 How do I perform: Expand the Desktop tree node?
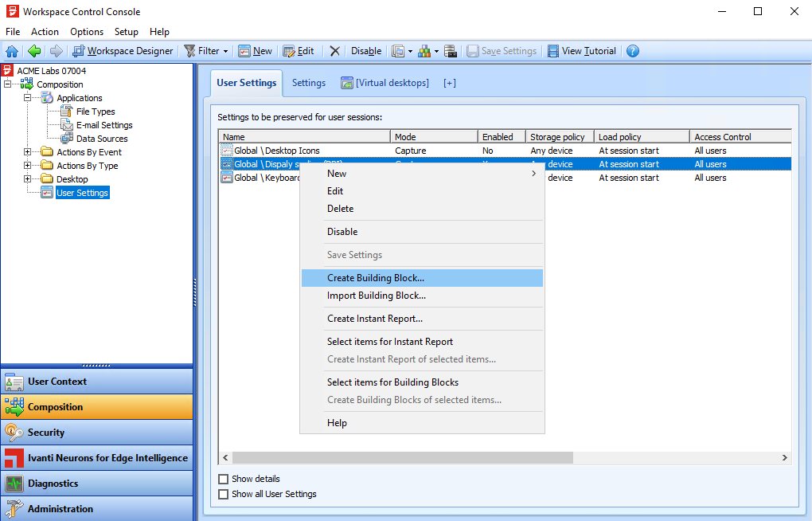coord(27,178)
